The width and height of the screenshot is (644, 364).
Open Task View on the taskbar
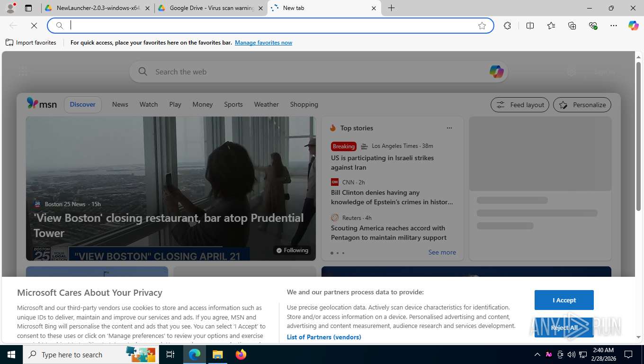pos(170,355)
